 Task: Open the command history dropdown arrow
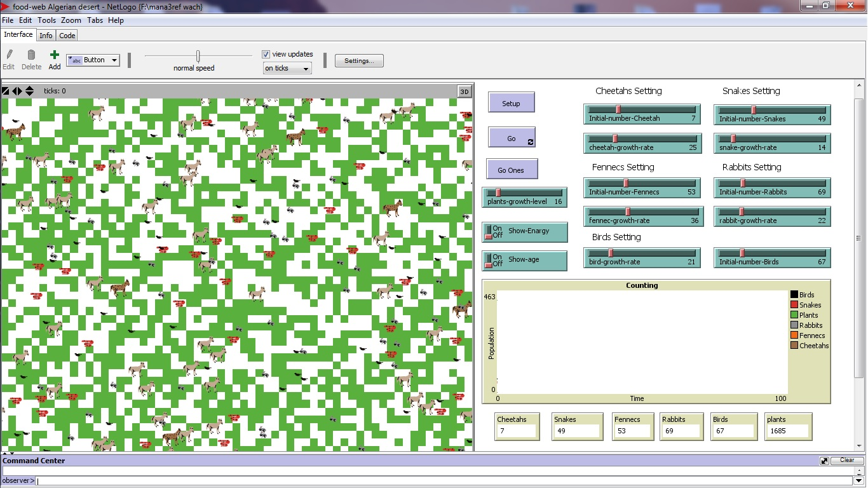[859, 481]
